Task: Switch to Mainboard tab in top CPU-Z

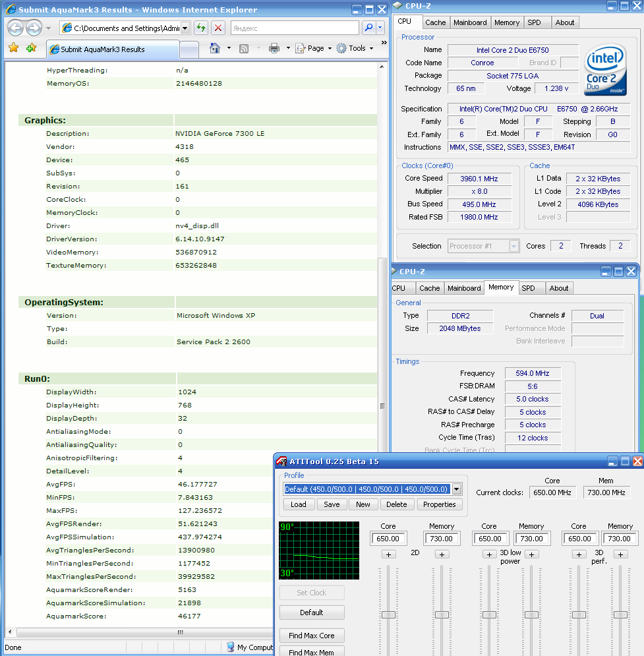Action: tap(470, 22)
